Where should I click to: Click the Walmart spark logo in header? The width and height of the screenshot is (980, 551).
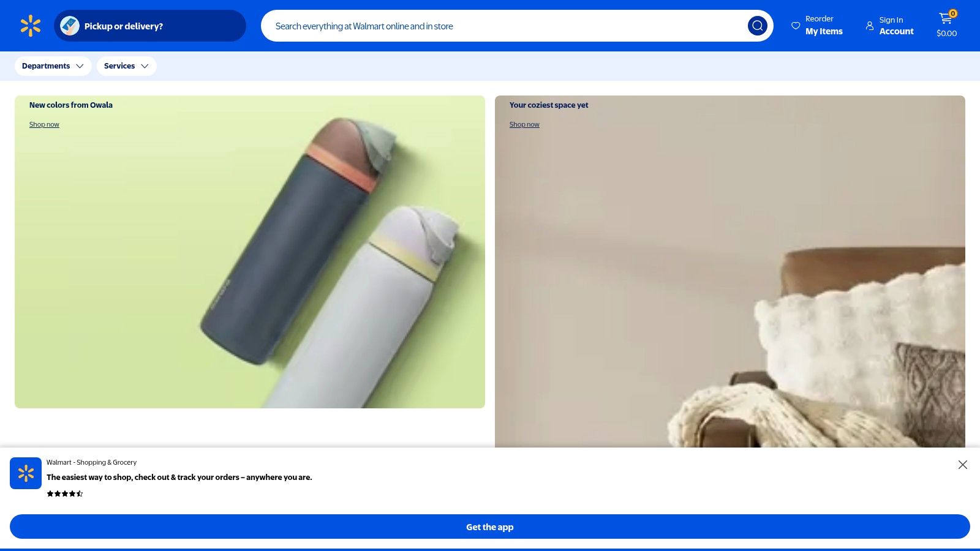pyautogui.click(x=31, y=26)
